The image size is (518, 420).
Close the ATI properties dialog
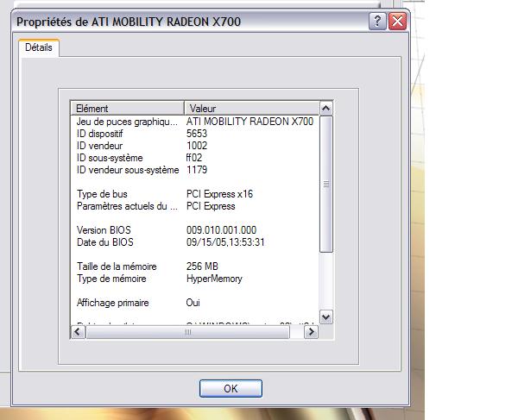397,22
